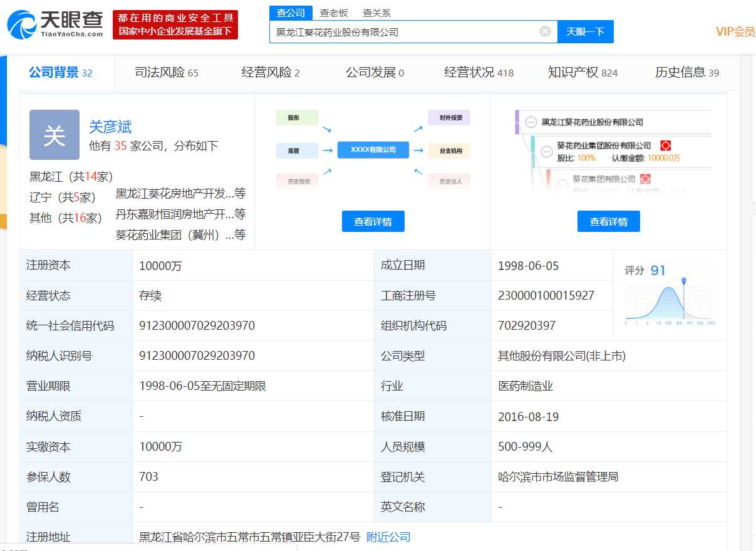
Task: Click red badge icon beside 葵花集团有限公司
Action: click(x=645, y=179)
